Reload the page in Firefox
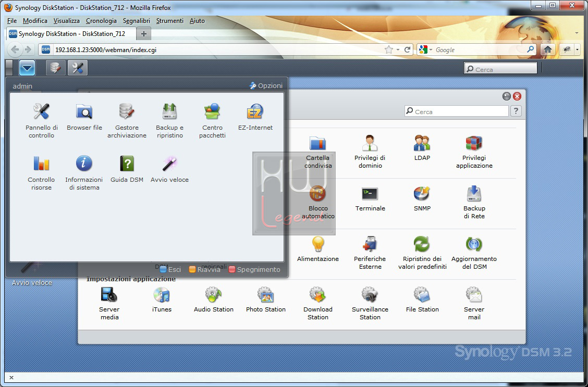This screenshot has width=588, height=387. click(x=407, y=49)
